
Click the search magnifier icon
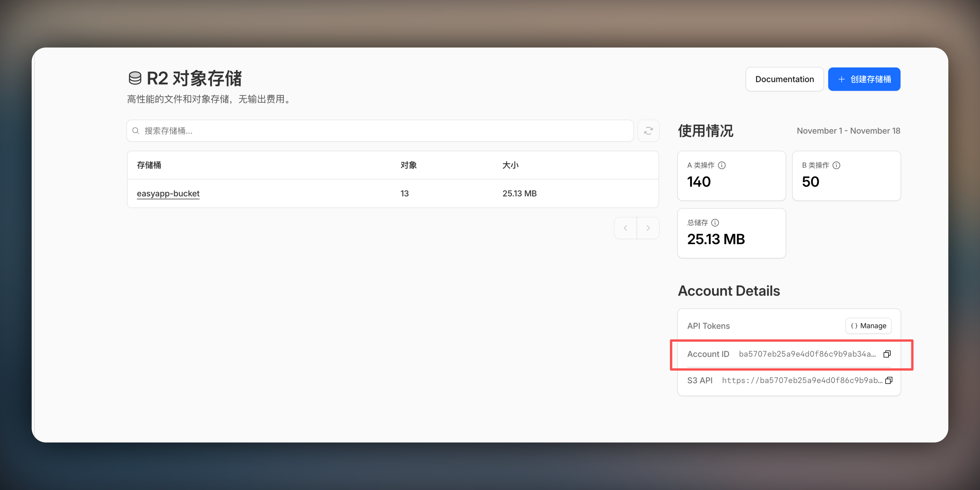pos(135,131)
